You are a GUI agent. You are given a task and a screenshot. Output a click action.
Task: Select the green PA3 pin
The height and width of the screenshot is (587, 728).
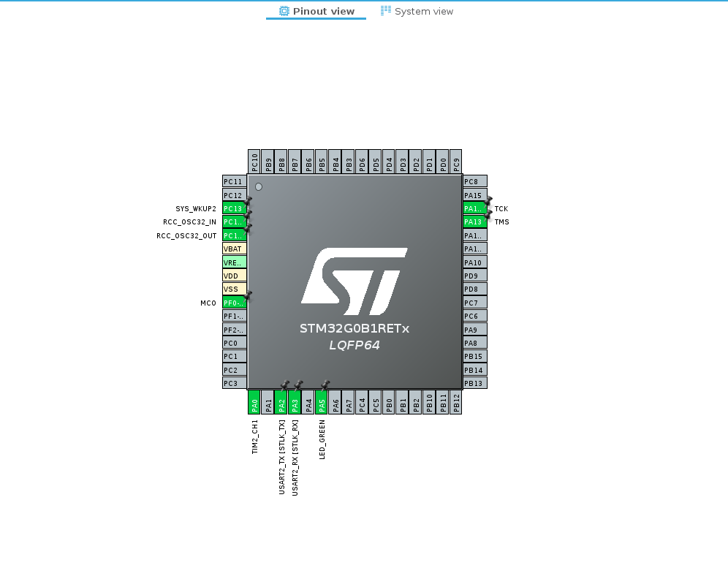coord(295,402)
